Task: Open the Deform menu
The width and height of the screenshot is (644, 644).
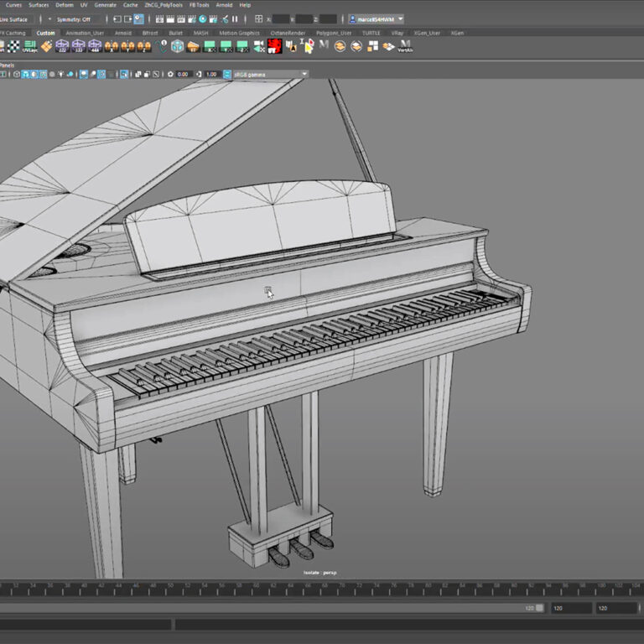Action: [65, 5]
